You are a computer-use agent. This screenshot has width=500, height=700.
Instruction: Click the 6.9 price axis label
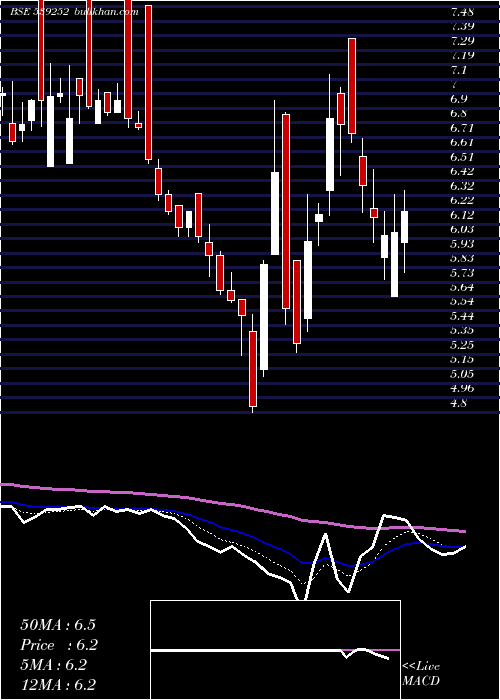(459, 99)
